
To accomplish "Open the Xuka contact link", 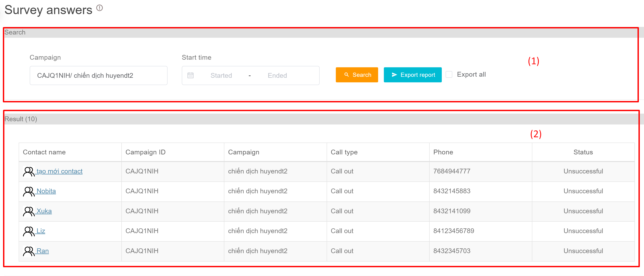I will [x=44, y=211].
